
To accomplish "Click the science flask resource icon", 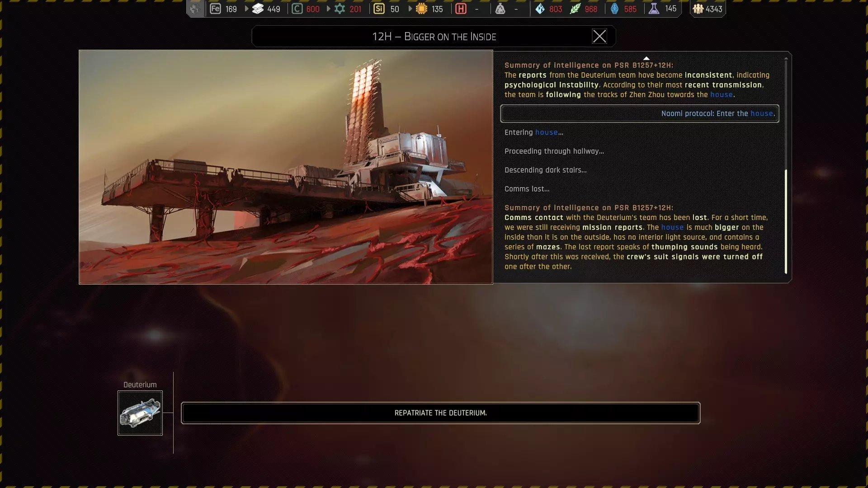I will [654, 9].
